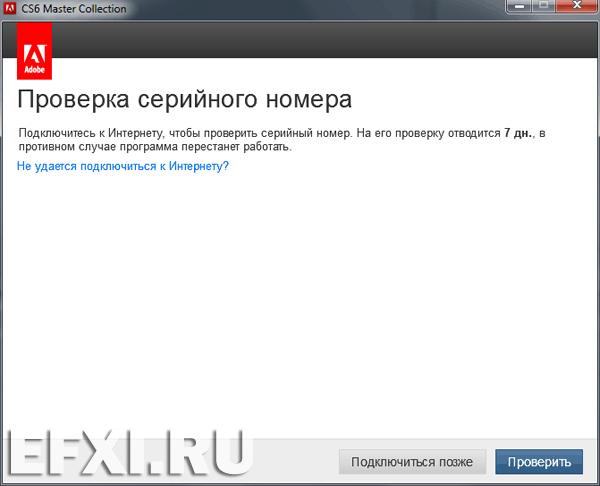Close the CS6 Master Collection window
600x486 pixels.
(x=577, y=6)
